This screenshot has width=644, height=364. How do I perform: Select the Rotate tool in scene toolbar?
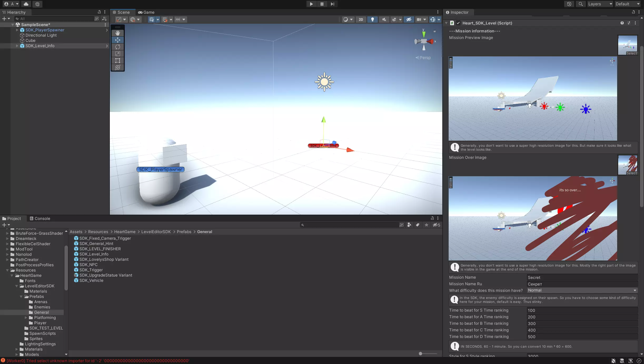(x=118, y=47)
